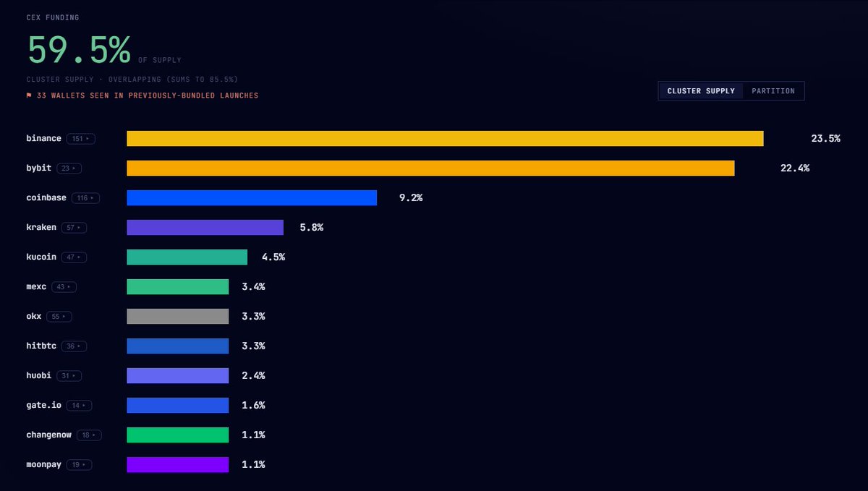Image resolution: width=868 pixels, height=491 pixels.
Task: Expand changenow 18 wallets badge
Action: [x=89, y=435]
